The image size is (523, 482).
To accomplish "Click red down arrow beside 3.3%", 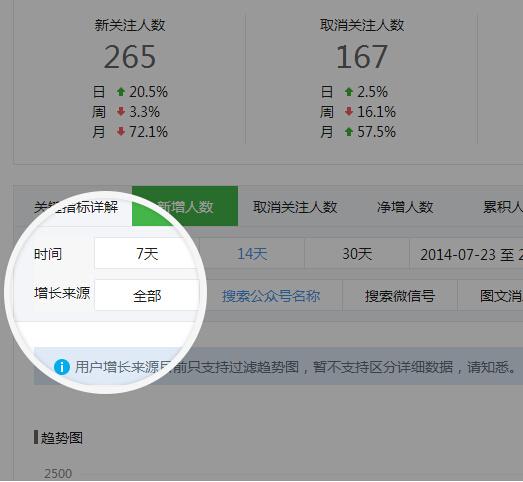I will tap(121, 111).
